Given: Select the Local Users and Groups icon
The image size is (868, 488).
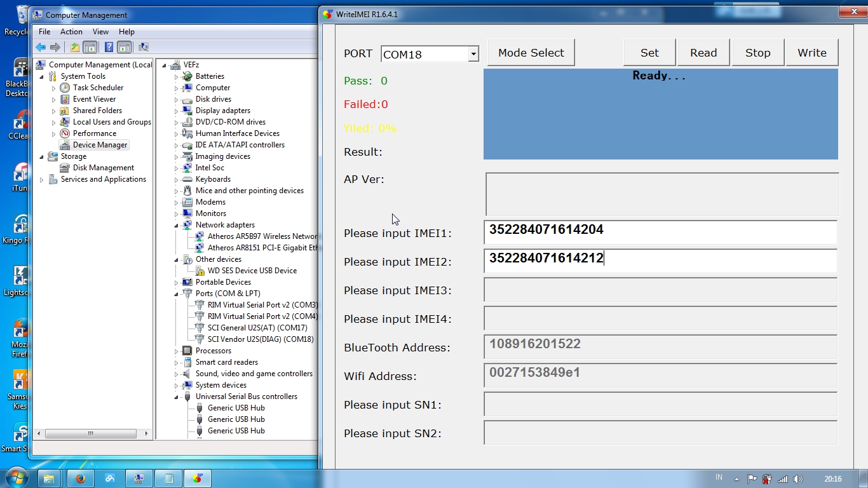Looking at the screenshot, I should pyautogui.click(x=65, y=122).
